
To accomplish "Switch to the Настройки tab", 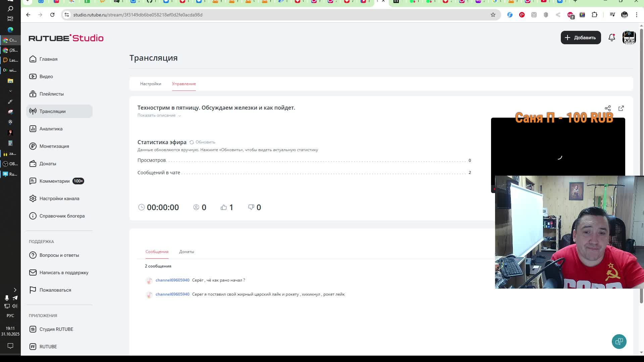I will point(151,84).
